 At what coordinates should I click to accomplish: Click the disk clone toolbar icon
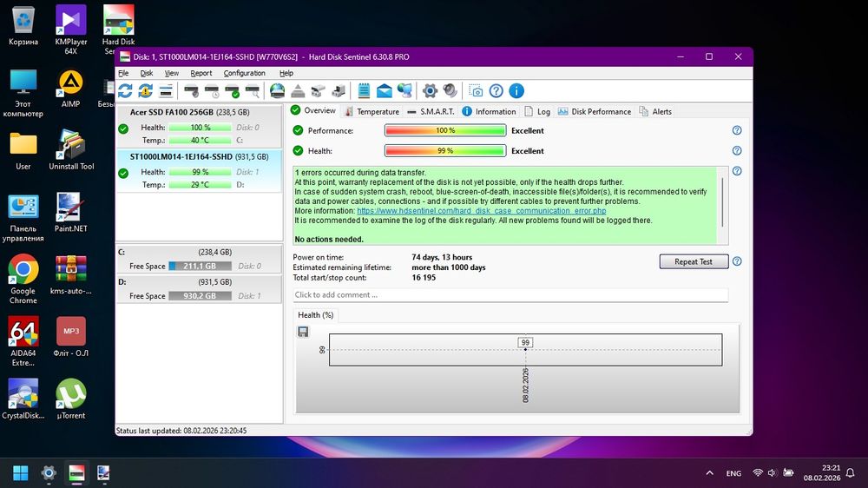(x=319, y=91)
